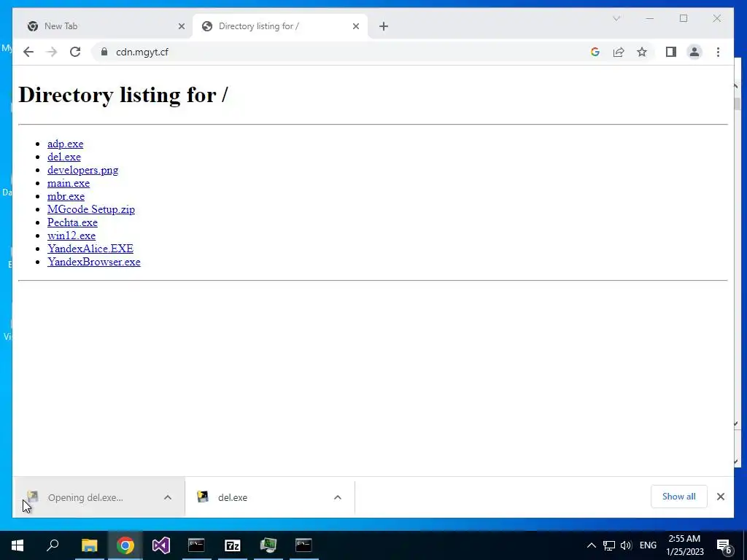The height and width of the screenshot is (560, 747).
Task: Open the tab search chevron
Action: [x=616, y=18]
